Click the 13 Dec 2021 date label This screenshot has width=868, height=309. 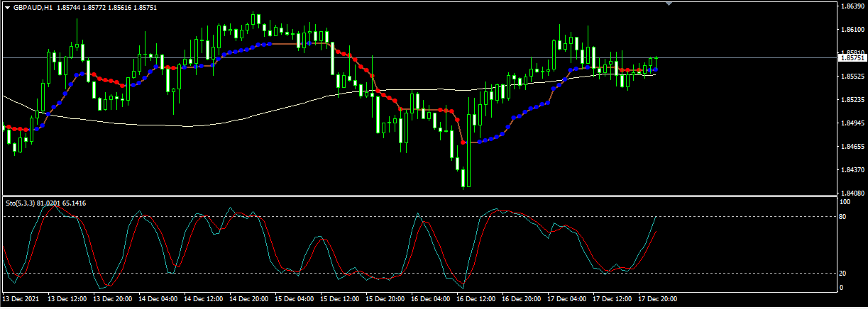[21, 299]
